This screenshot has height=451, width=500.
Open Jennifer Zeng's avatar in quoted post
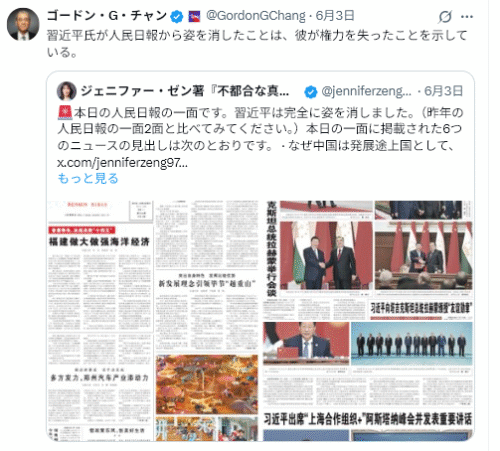click(67, 91)
